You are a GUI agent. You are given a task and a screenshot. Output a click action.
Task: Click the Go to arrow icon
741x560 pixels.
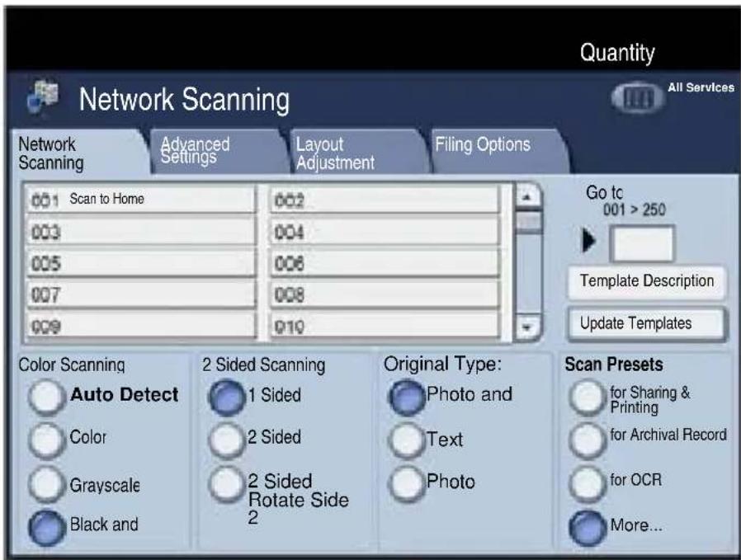588,241
